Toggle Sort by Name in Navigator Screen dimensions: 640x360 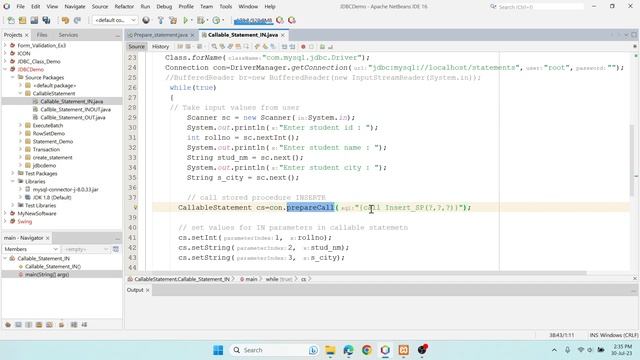(74, 325)
